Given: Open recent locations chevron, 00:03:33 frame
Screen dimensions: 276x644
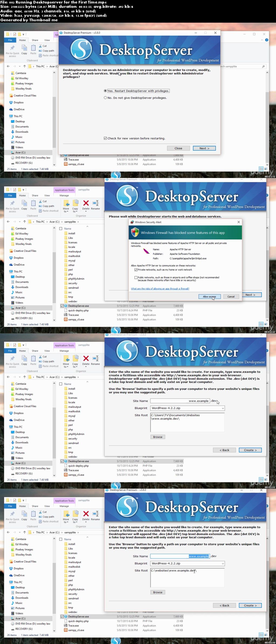Looking at the screenshot, I should [20, 377].
